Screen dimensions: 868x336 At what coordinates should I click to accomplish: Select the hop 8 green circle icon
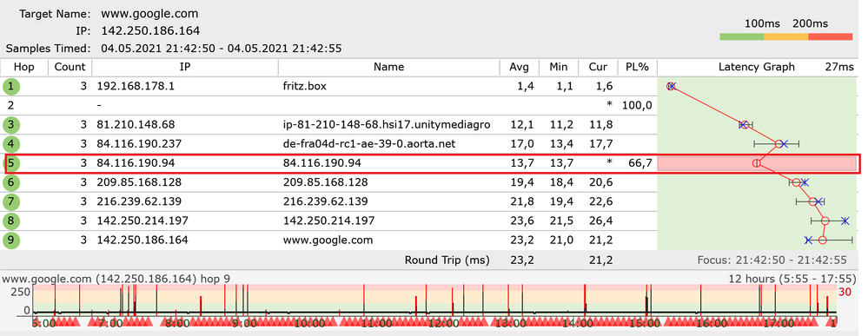click(x=10, y=221)
